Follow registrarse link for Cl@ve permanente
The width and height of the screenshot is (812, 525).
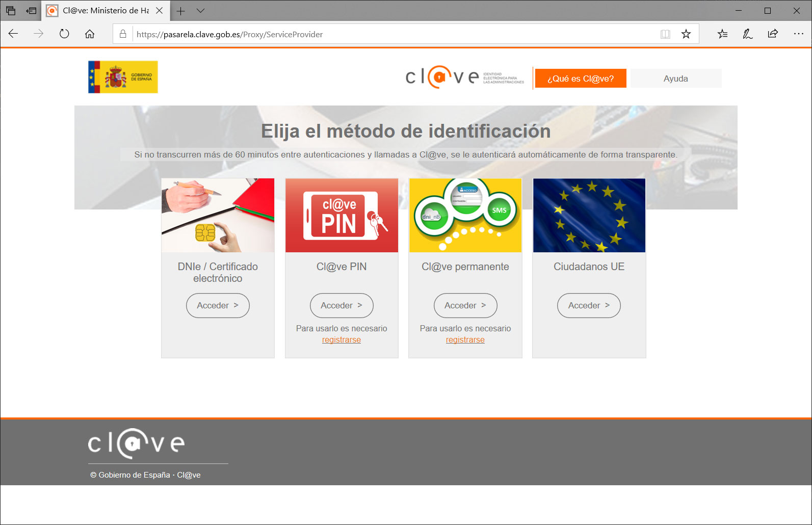tap(465, 340)
